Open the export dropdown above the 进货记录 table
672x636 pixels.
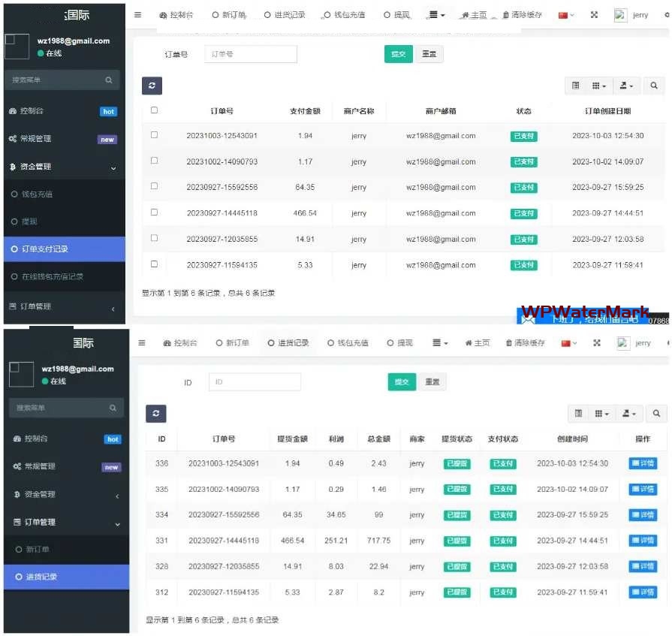point(627,414)
